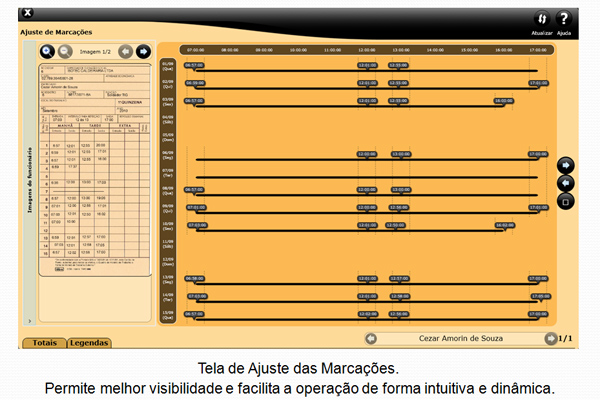Go to the next timecard image
Viewport: 600px width, 400px height.
pos(143,51)
